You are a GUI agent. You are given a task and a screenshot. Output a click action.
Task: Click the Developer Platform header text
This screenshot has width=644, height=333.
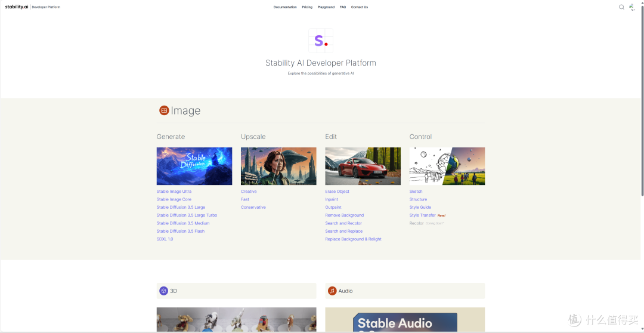(46, 7)
